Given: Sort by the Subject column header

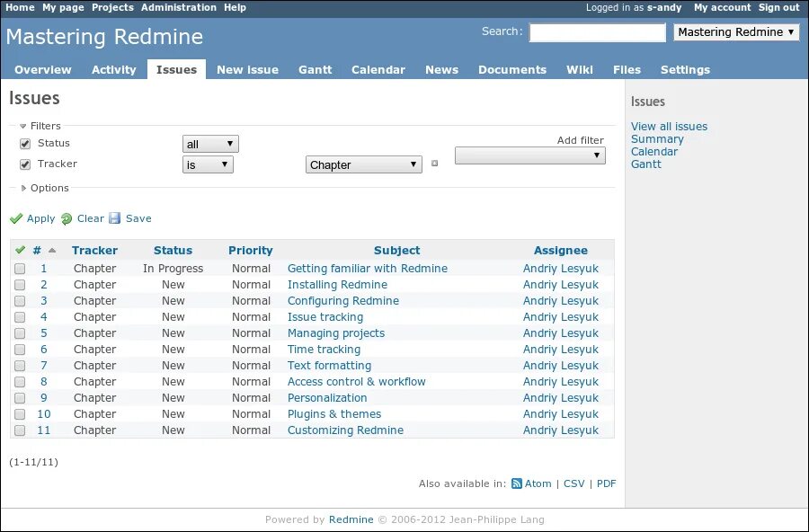Looking at the screenshot, I should coord(396,250).
